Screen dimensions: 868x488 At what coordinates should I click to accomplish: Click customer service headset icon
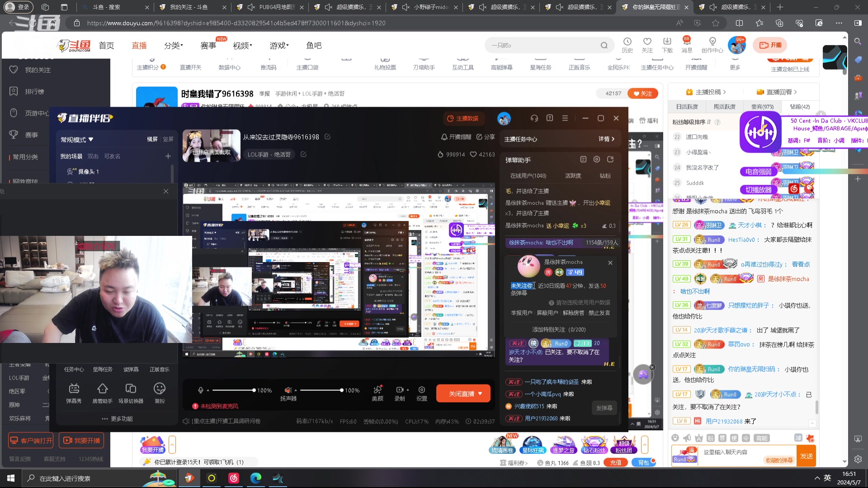coord(534,118)
